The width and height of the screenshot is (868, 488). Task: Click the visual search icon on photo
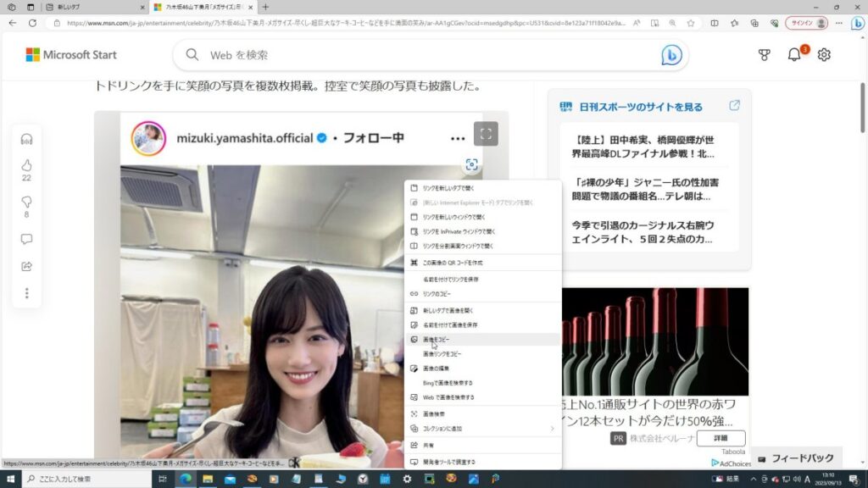pos(471,164)
